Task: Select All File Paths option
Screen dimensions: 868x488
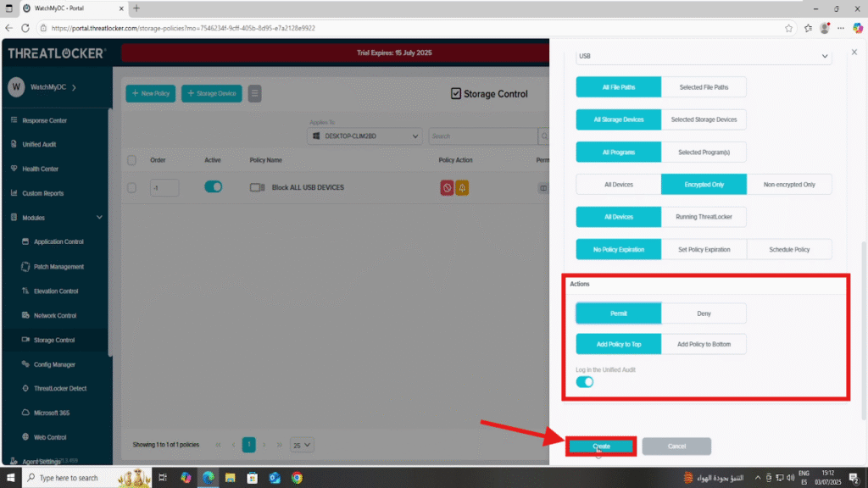Action: click(x=618, y=87)
